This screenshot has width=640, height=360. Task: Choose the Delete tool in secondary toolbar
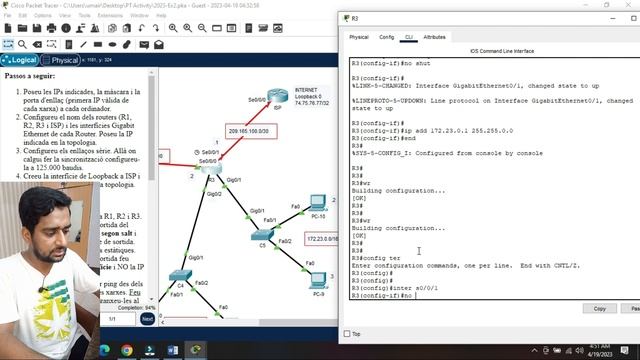click(x=37, y=44)
